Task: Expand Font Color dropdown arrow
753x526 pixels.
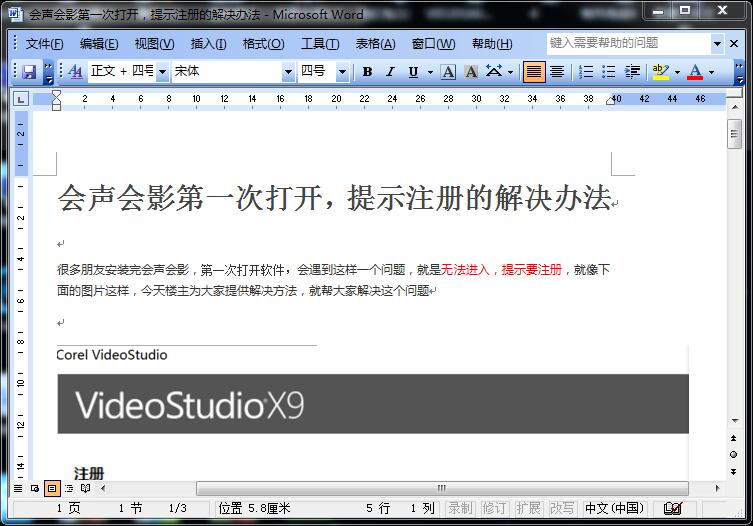Action: (711, 73)
